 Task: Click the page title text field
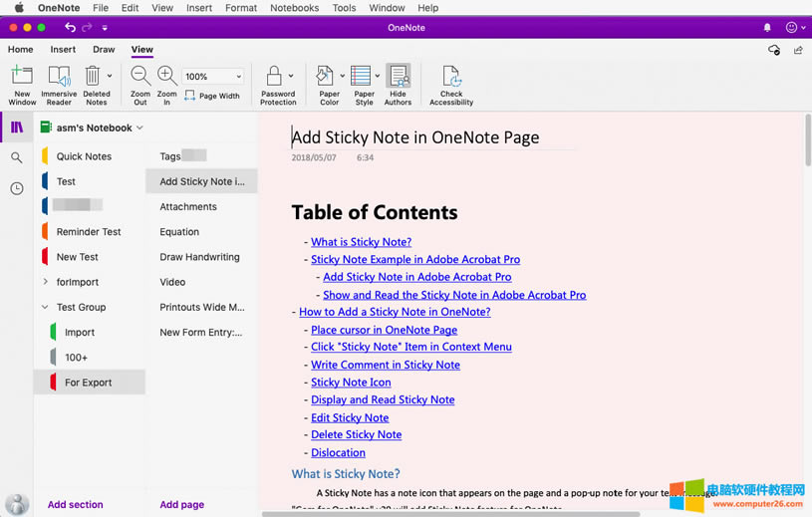(x=415, y=137)
